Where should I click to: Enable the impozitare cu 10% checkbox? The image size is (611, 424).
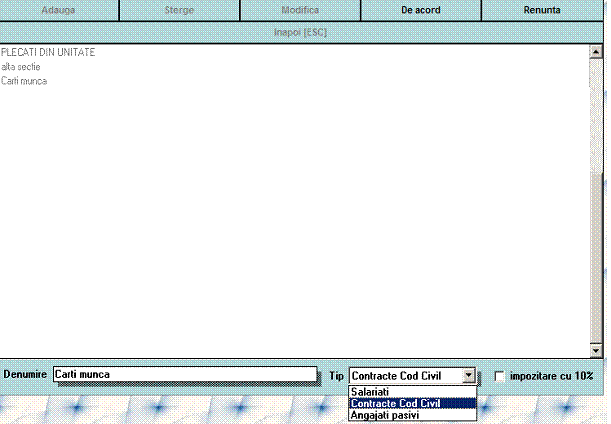[500, 375]
